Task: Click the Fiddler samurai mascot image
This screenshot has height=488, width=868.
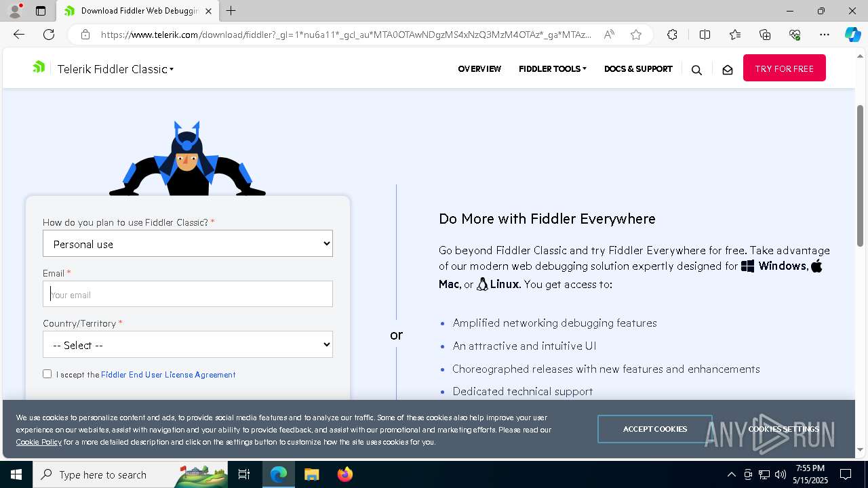Action: click(x=187, y=158)
